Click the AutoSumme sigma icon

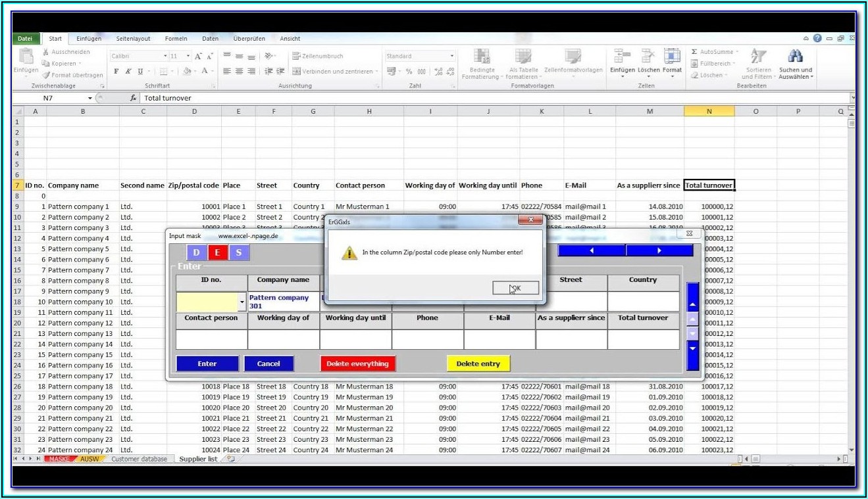[694, 52]
